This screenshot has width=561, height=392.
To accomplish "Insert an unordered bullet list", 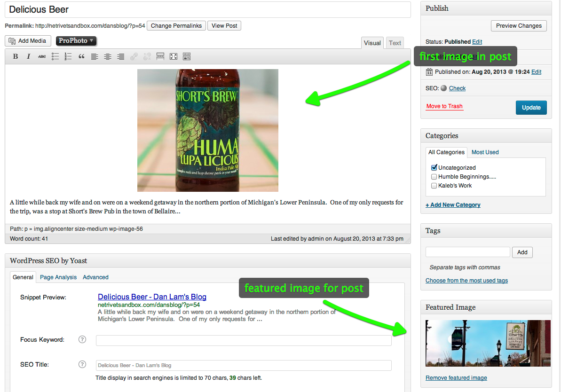I will [x=55, y=56].
